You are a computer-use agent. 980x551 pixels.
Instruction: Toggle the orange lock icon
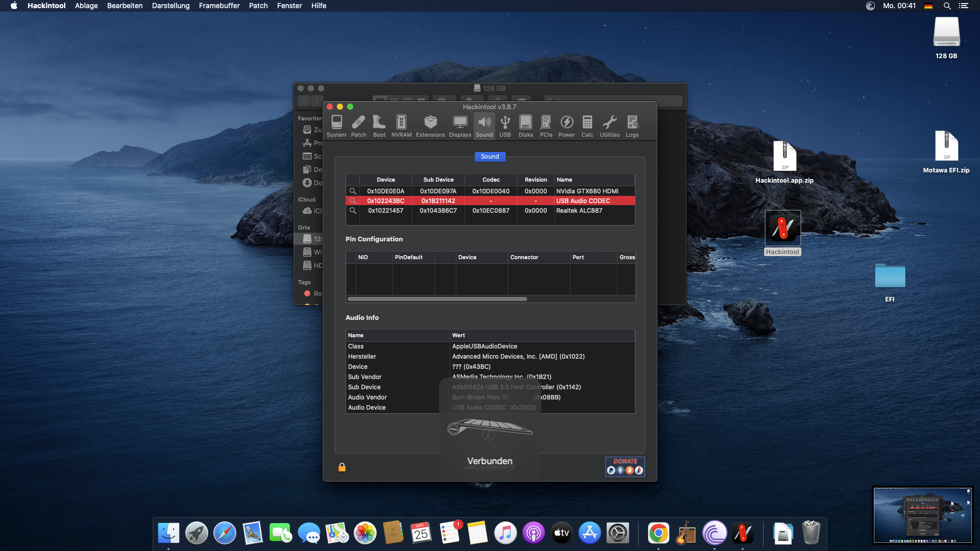342,467
